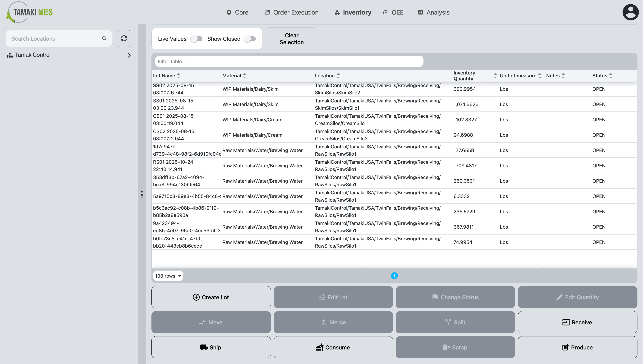Click the Order Execution icon
Screen dimensions: 643x364
(267, 12)
